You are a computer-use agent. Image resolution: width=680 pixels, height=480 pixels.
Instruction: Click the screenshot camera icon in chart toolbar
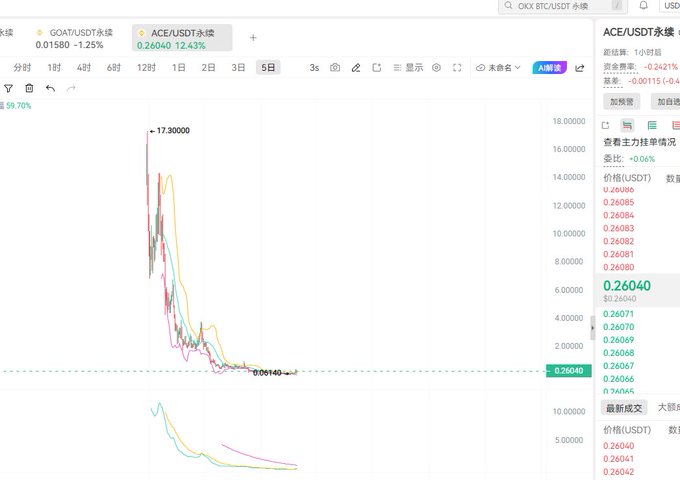tap(335, 68)
